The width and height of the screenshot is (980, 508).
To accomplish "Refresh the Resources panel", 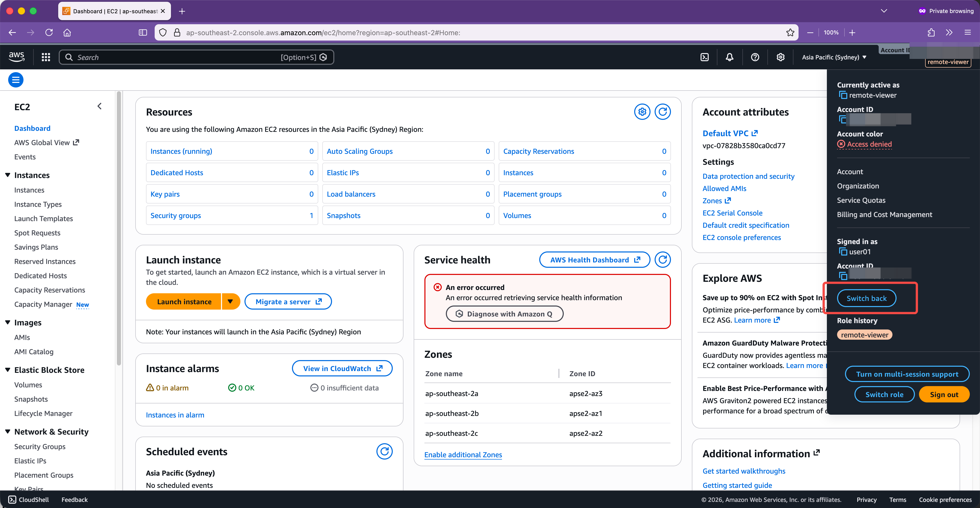I will tap(662, 112).
